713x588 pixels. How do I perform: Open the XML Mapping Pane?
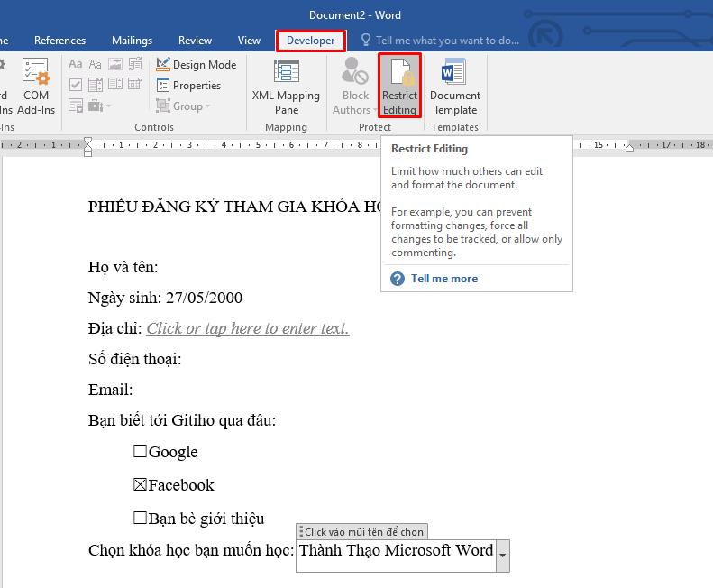pos(286,87)
